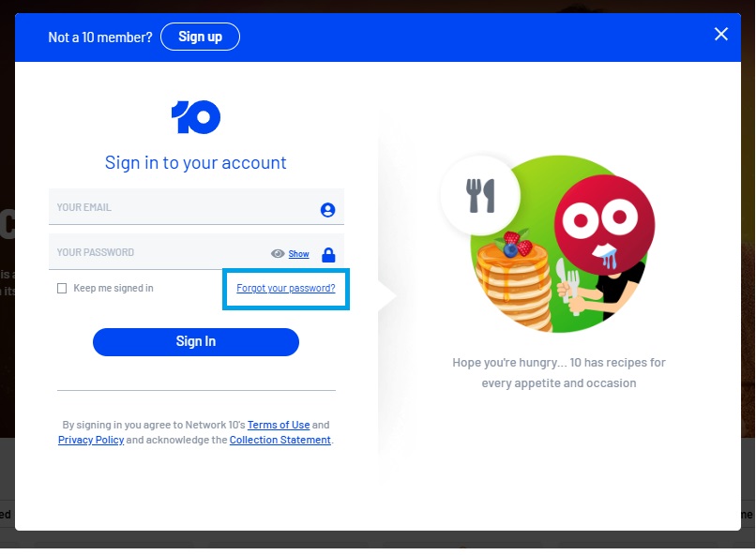Open the Forgot your password link
Screen dimensions: 756x555
click(x=286, y=288)
